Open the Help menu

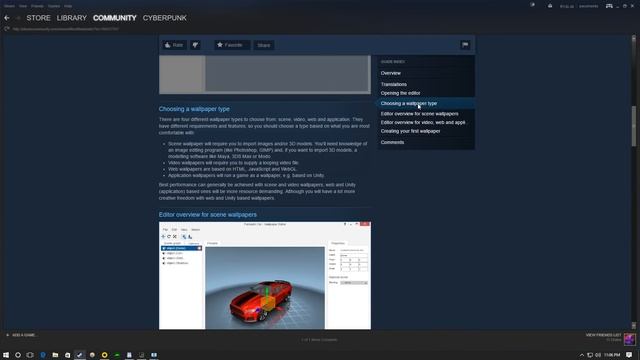point(68,6)
